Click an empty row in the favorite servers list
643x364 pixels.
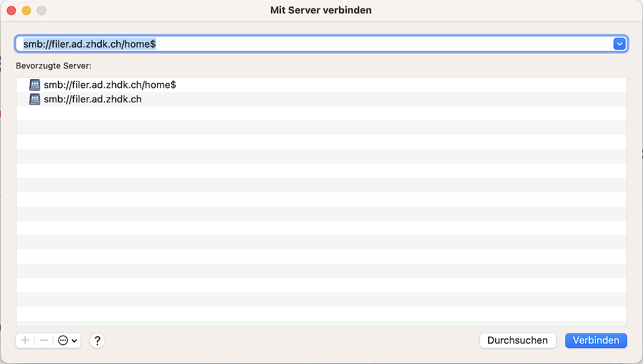(322, 214)
